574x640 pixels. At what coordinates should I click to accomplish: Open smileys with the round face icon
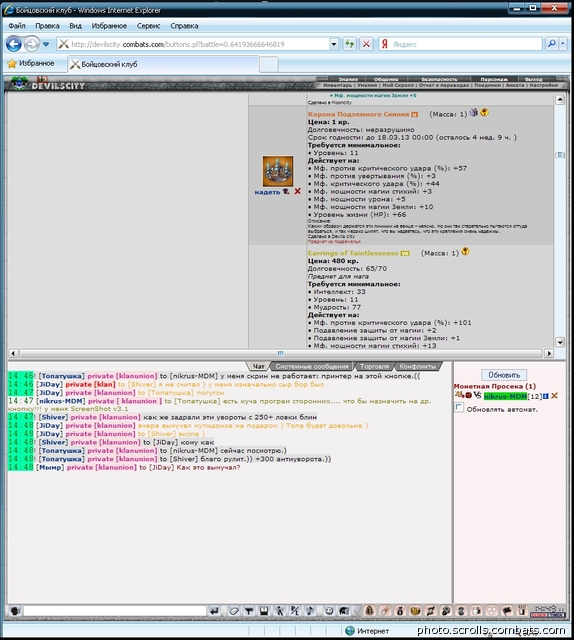(x=329, y=611)
